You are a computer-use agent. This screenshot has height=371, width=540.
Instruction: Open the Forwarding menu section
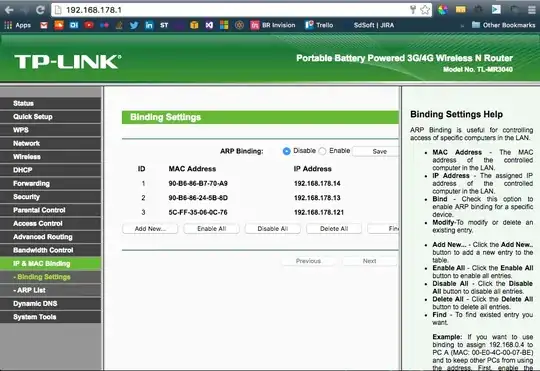click(x=51, y=184)
